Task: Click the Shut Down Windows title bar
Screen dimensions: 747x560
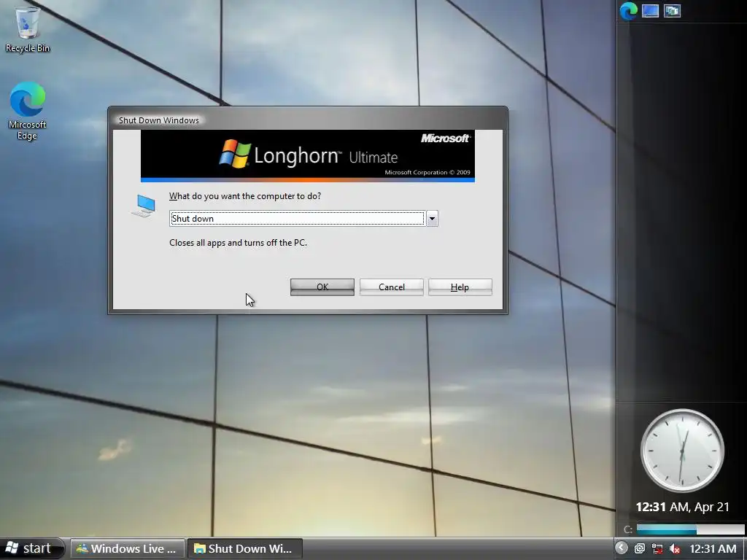Action: pos(308,120)
